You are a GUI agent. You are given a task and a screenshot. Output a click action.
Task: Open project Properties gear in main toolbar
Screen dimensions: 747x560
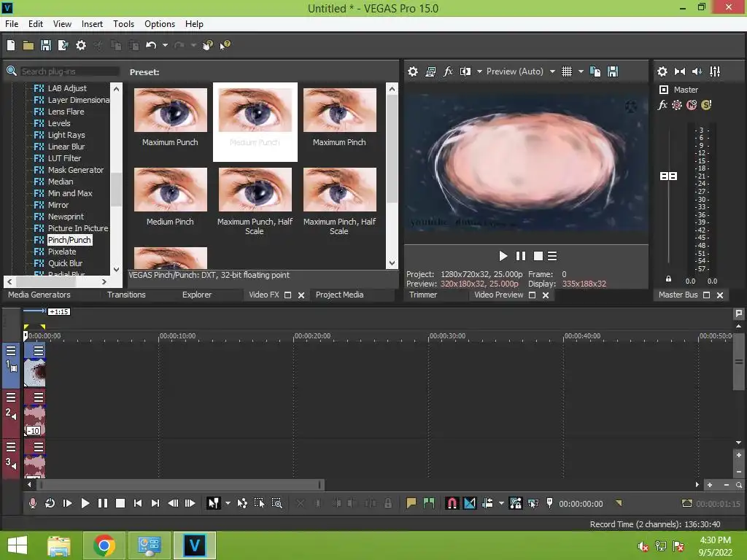[81, 45]
